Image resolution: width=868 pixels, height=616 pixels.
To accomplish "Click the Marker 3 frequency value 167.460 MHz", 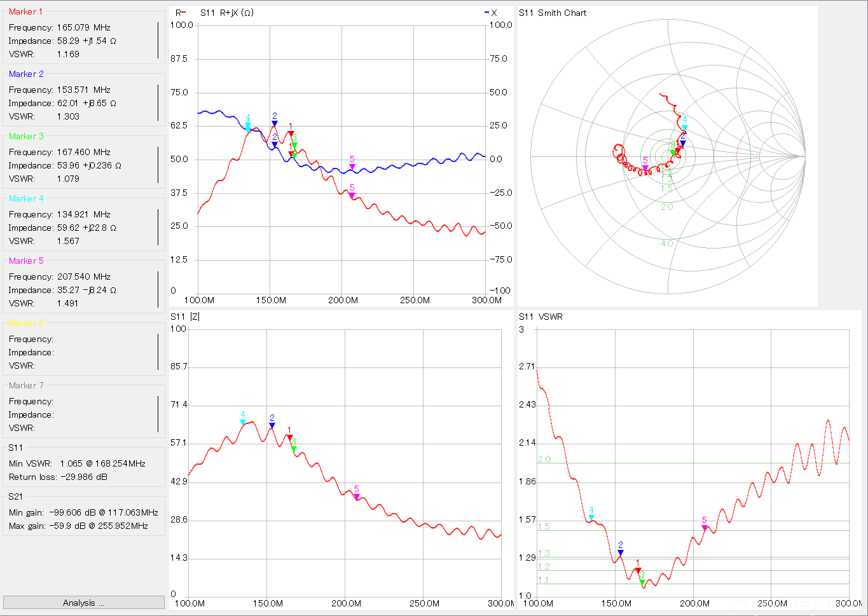I will pos(83,152).
